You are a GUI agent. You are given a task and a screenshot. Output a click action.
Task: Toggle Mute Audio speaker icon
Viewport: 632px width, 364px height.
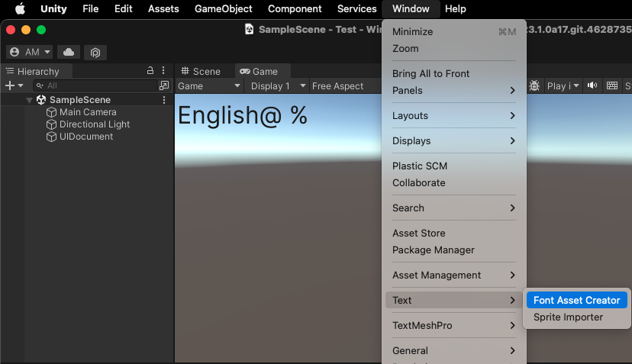pyautogui.click(x=592, y=85)
